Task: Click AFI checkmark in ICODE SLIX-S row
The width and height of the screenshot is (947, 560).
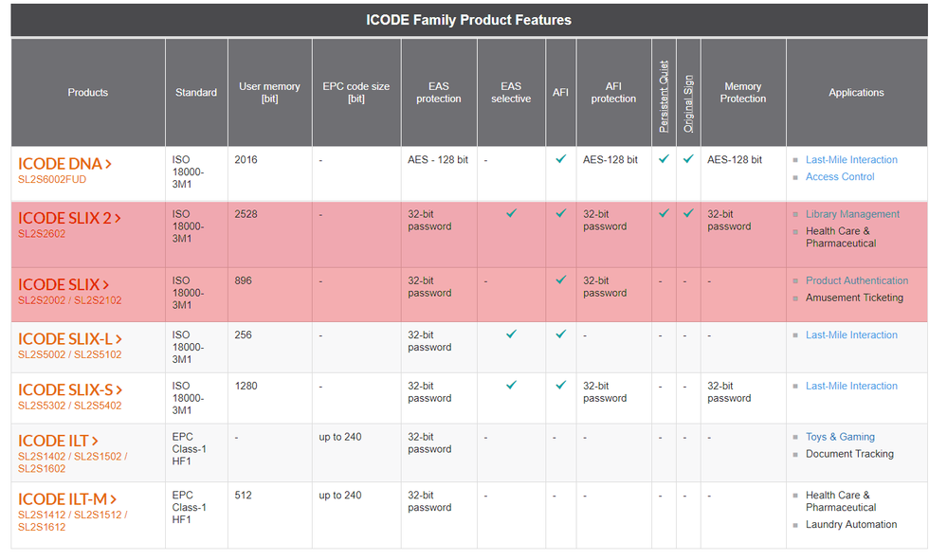Action: [x=560, y=385]
